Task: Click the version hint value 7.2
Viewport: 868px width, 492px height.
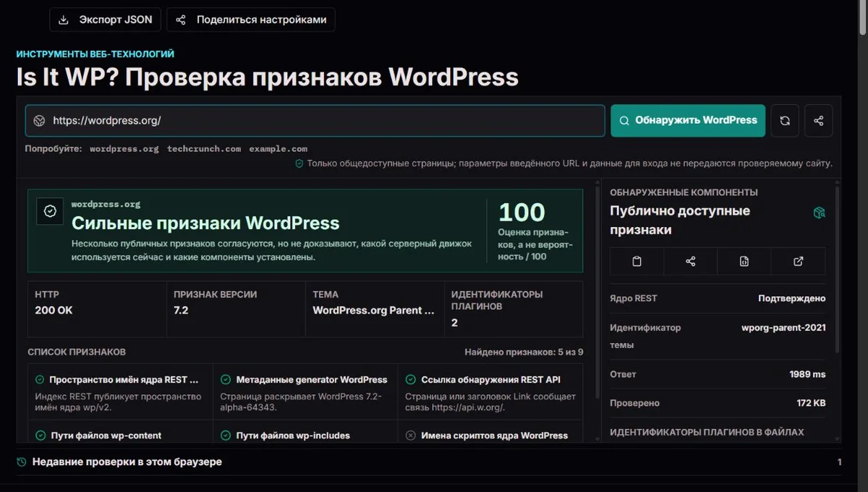Action: 181,310
